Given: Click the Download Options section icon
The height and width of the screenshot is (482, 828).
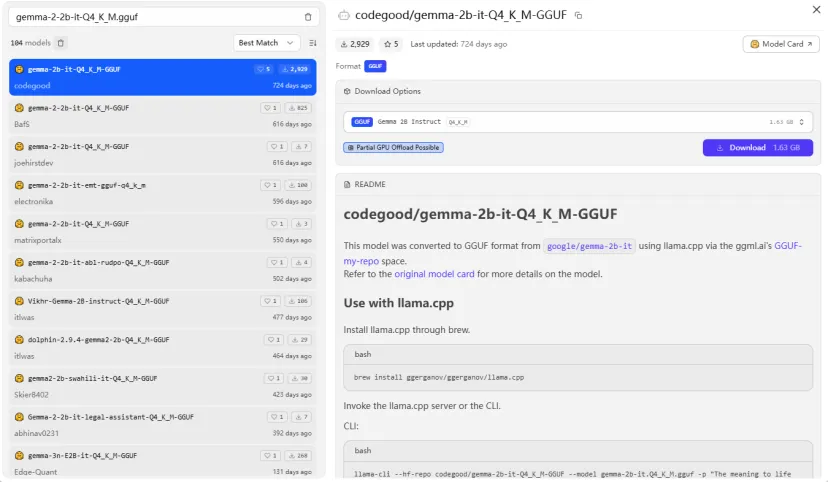Looking at the screenshot, I should click(x=347, y=91).
